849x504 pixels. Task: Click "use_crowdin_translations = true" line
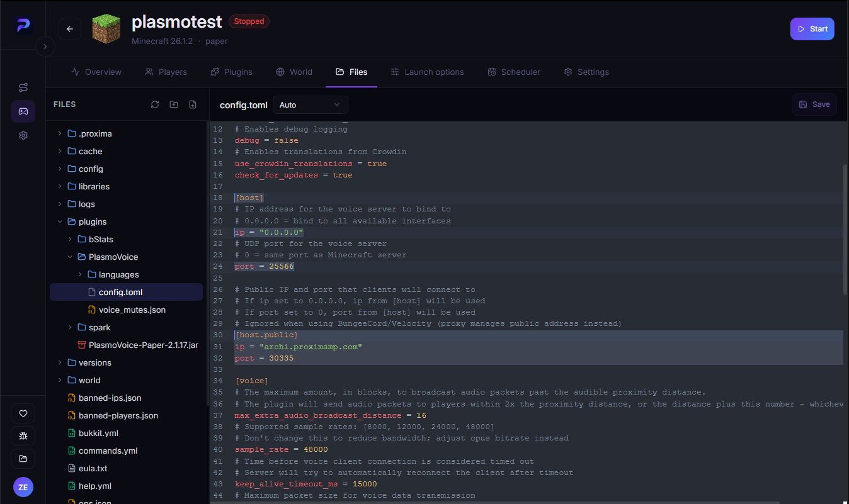(311, 164)
